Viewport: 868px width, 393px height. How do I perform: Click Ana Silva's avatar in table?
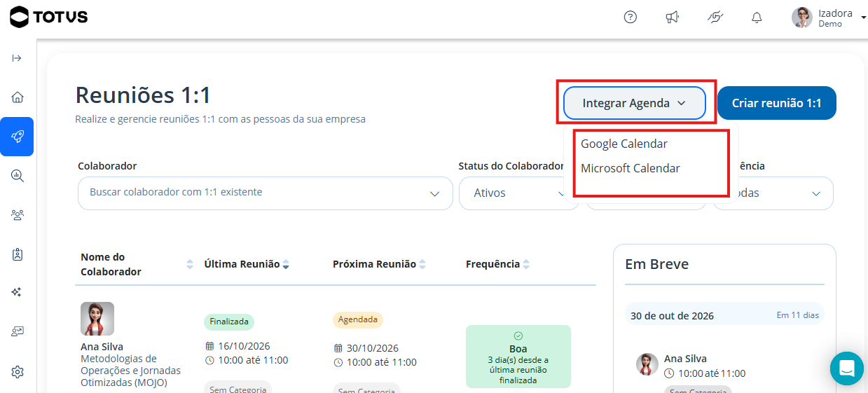tap(97, 319)
